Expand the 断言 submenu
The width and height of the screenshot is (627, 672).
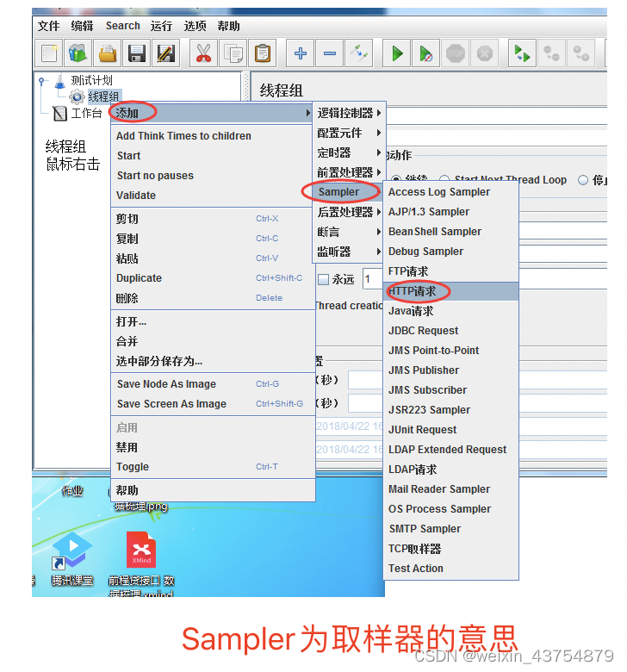[x=349, y=232]
